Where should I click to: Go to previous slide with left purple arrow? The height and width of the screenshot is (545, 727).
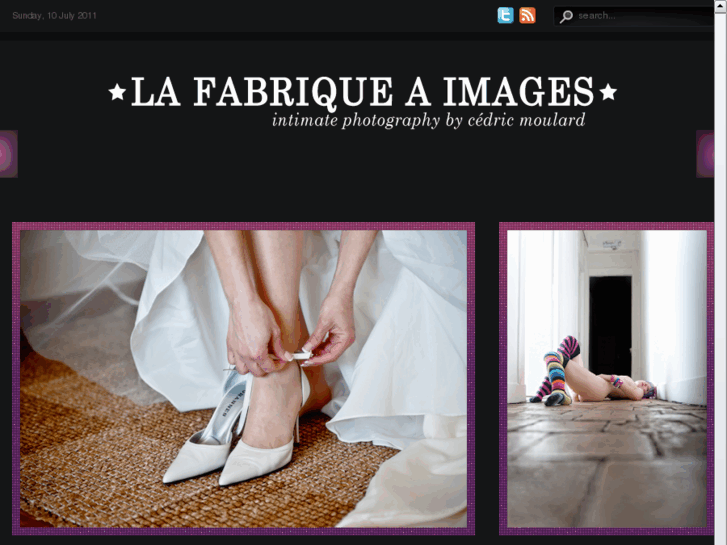(8, 154)
